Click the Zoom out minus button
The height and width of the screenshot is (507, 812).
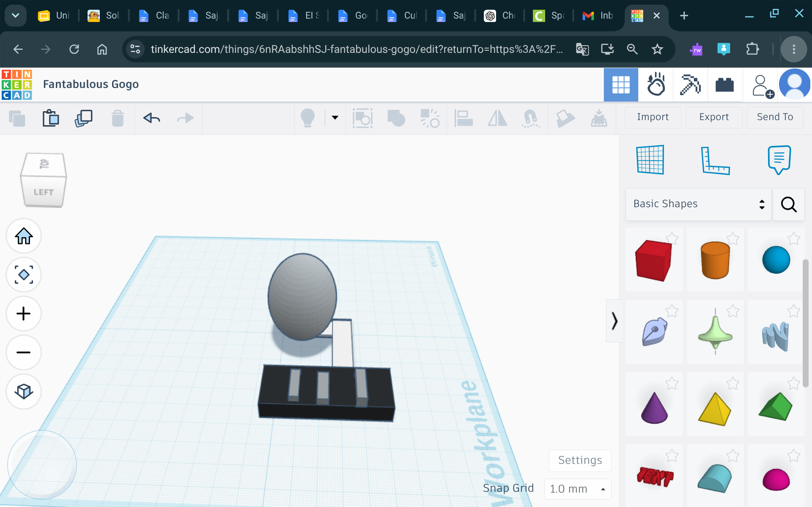(24, 353)
